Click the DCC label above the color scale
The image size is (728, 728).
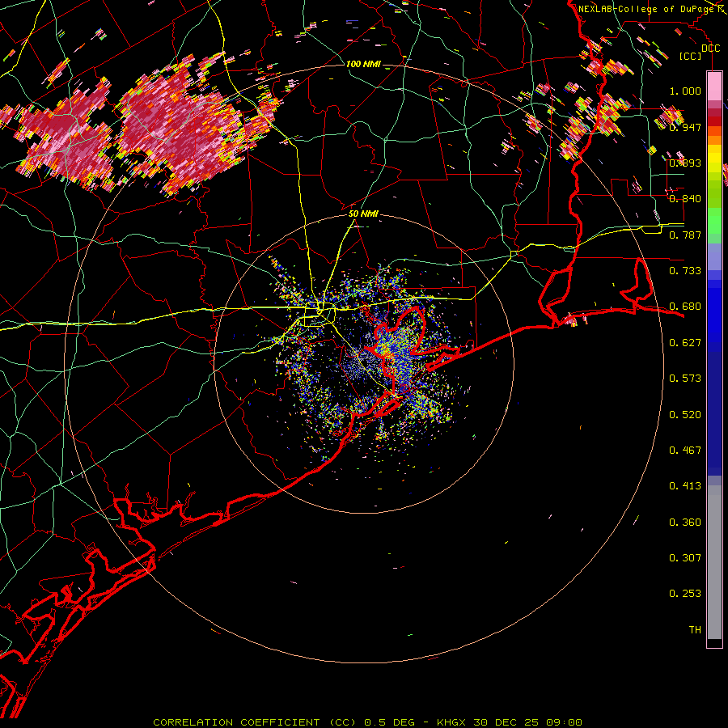(x=710, y=49)
